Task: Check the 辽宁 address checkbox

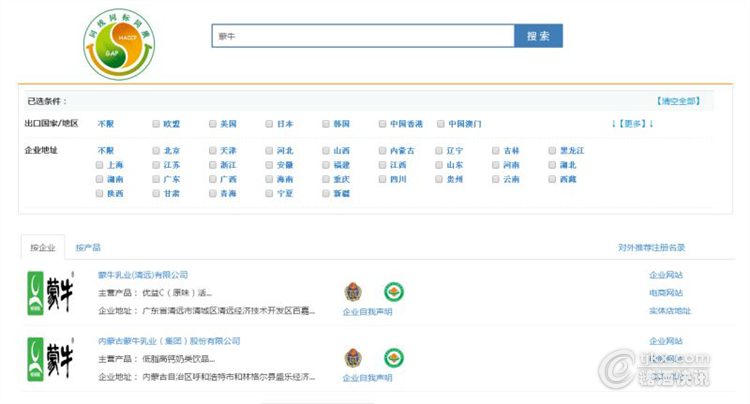Action: [x=439, y=151]
